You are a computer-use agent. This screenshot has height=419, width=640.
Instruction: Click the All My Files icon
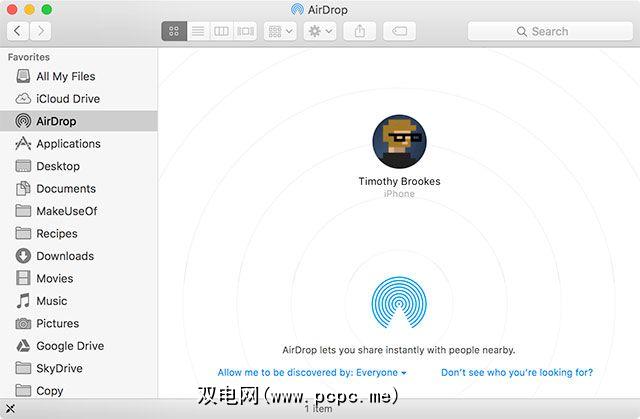click(x=23, y=76)
